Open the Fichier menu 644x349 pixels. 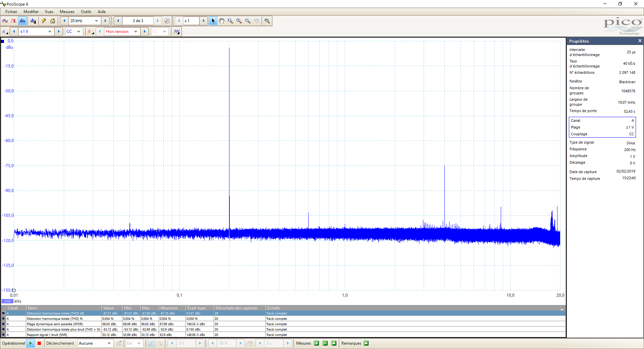pyautogui.click(x=11, y=12)
